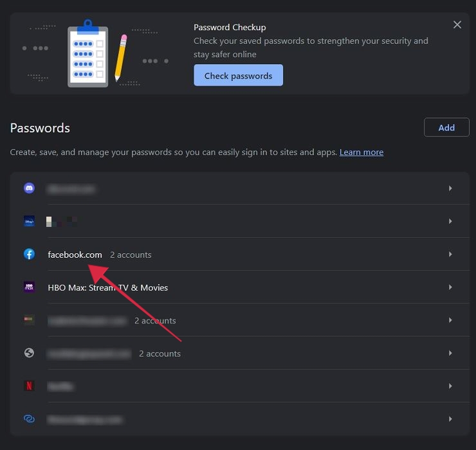This screenshot has width=476, height=450.
Task: Expand the Discord password entry arrow
Action: point(450,188)
